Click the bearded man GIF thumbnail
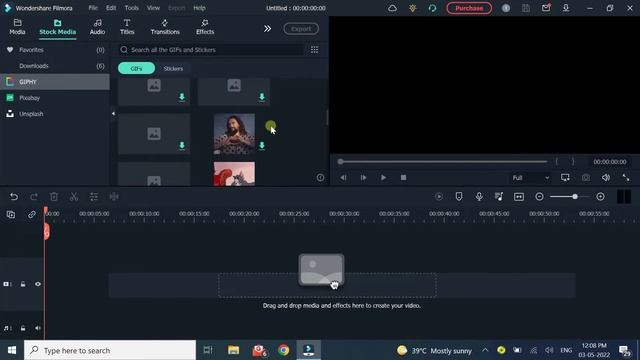Screen dimensions: 640x360 [x=234, y=134]
